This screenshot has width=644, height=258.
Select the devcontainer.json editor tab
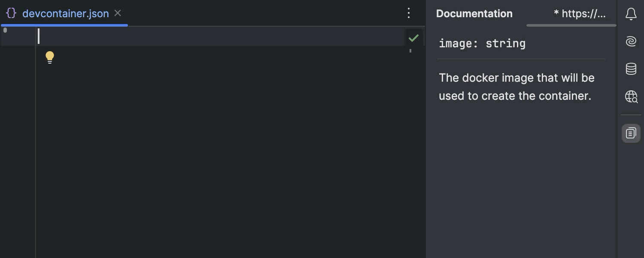pos(64,13)
